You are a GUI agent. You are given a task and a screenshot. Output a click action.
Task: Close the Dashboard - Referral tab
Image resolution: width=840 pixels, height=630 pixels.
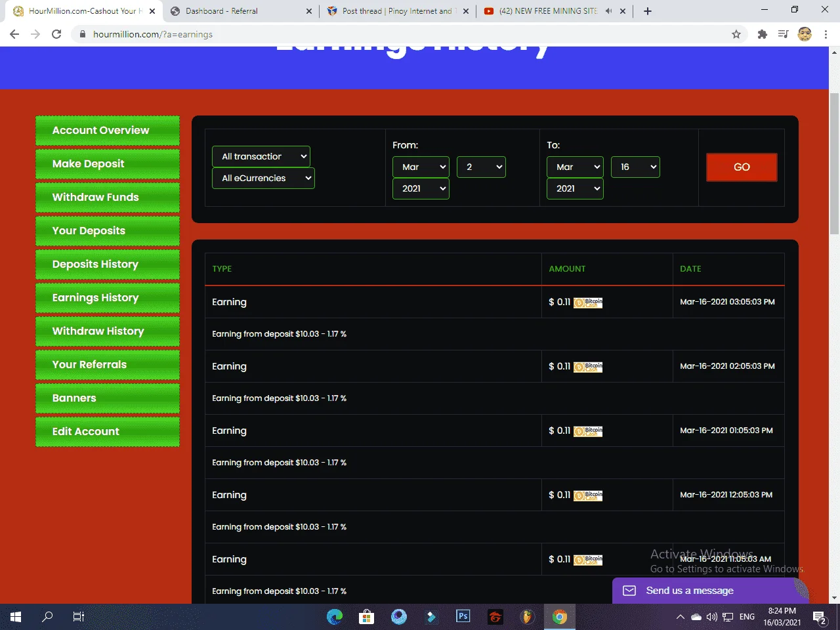310,11
